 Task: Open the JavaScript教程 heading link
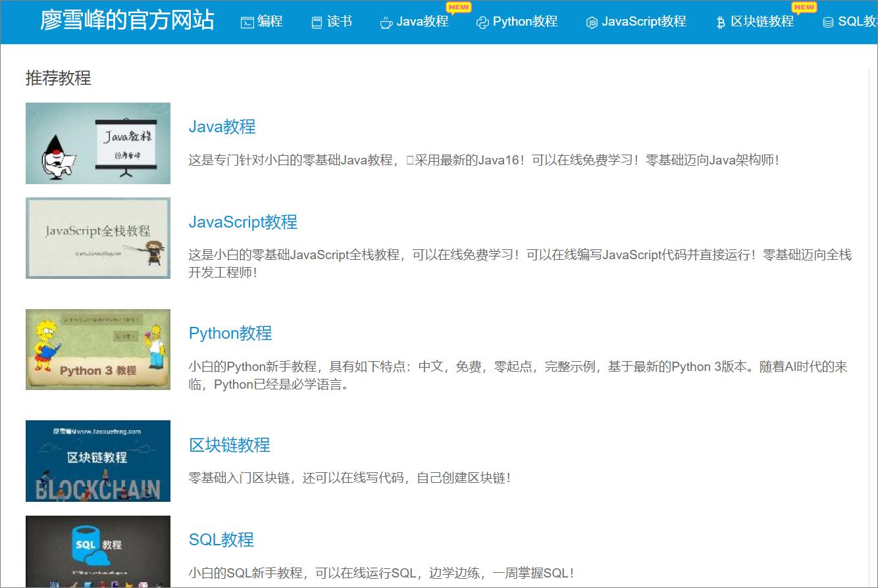244,222
